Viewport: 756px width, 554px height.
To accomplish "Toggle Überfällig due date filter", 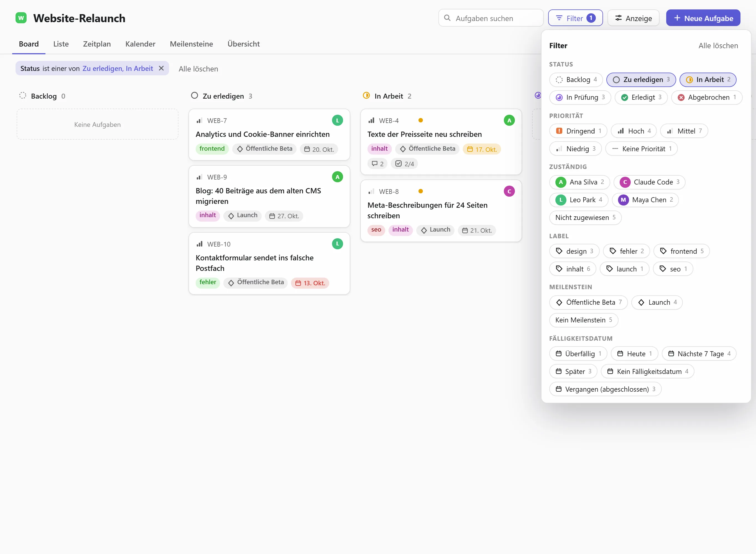I will tap(578, 354).
